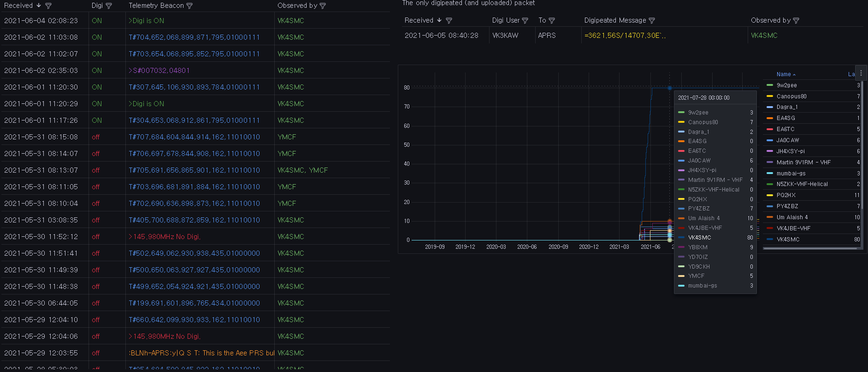Click VK4SMC link in digipeated packet row
This screenshot has height=372, width=868.
click(x=764, y=36)
